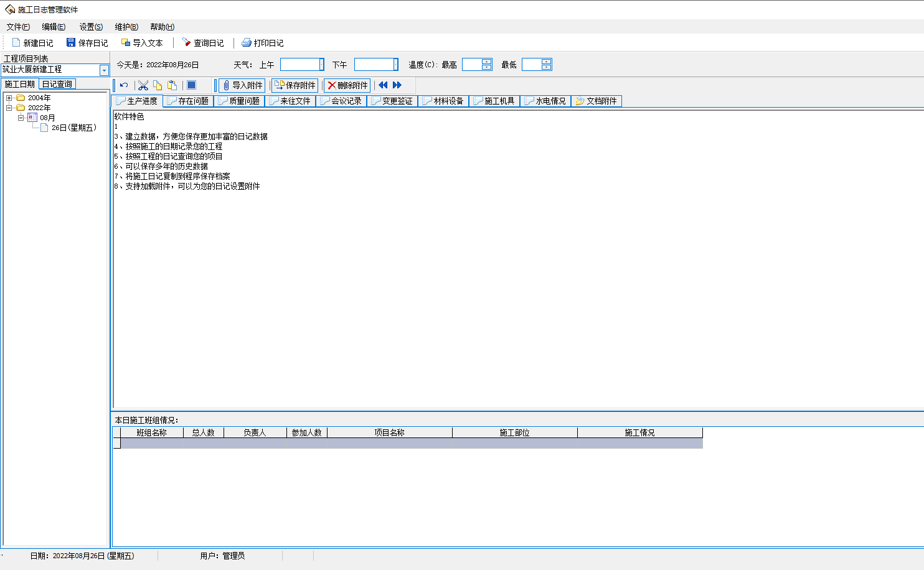Switch to the 材料设备 tab
Image resolution: width=924 pixels, height=570 pixels.
click(443, 101)
